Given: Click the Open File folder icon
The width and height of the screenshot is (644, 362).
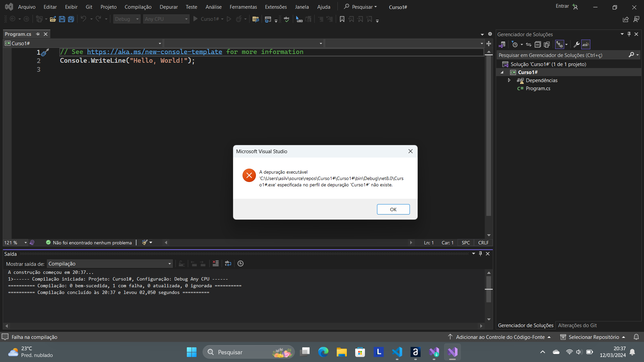Looking at the screenshot, I should [53, 19].
